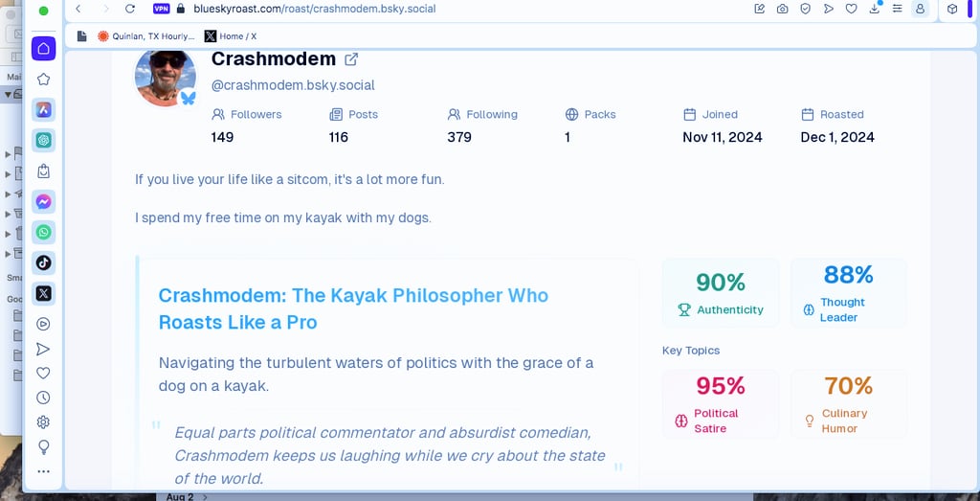
Task: Toggle the VPN badge in address bar
Action: pos(161,9)
